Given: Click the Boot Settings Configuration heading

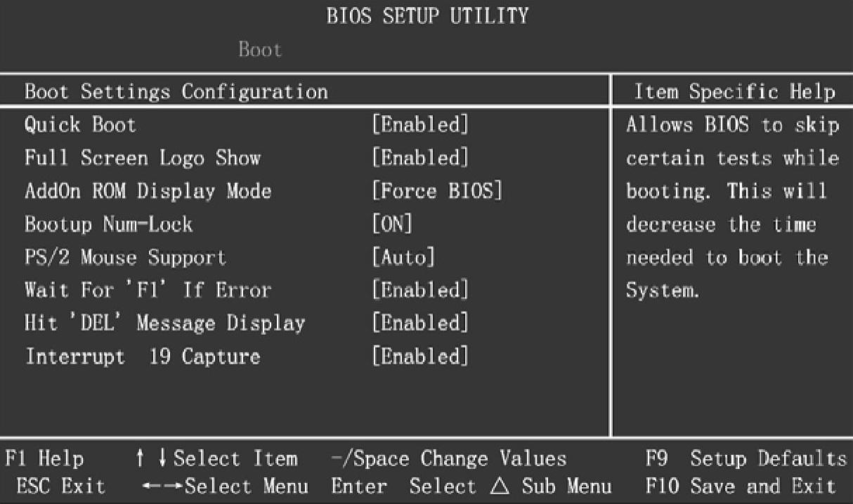Looking at the screenshot, I should [176, 91].
